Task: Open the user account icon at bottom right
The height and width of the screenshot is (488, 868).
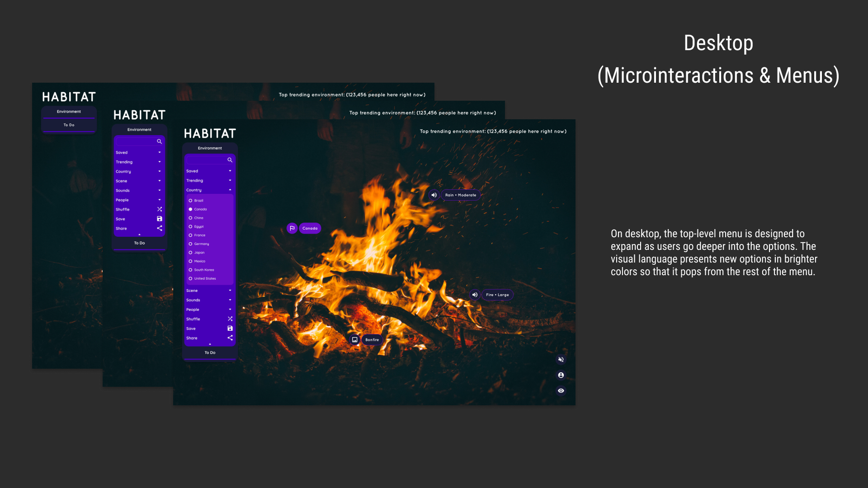Action: click(561, 375)
